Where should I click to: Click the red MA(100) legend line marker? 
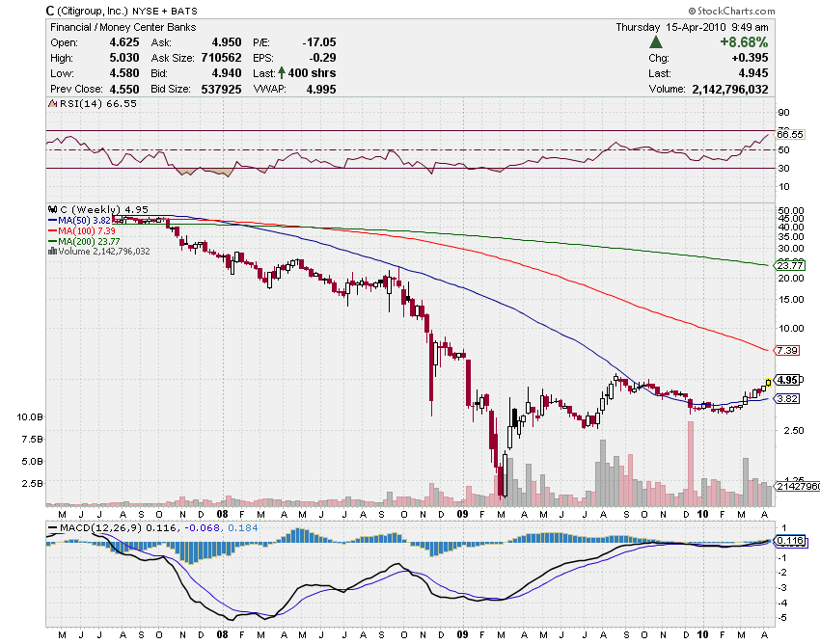pyautogui.click(x=52, y=231)
